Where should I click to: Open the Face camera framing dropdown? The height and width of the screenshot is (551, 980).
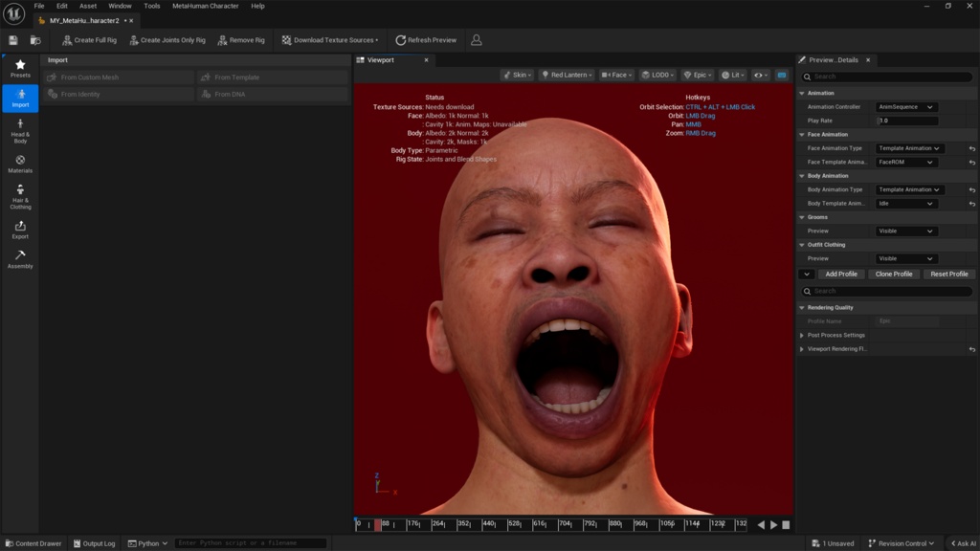point(616,75)
